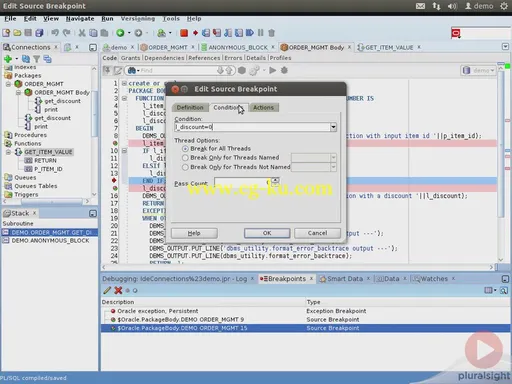Collapse code fold at line 10
Image resolution: width=512 pixels, height=384 pixels.
point(124,151)
